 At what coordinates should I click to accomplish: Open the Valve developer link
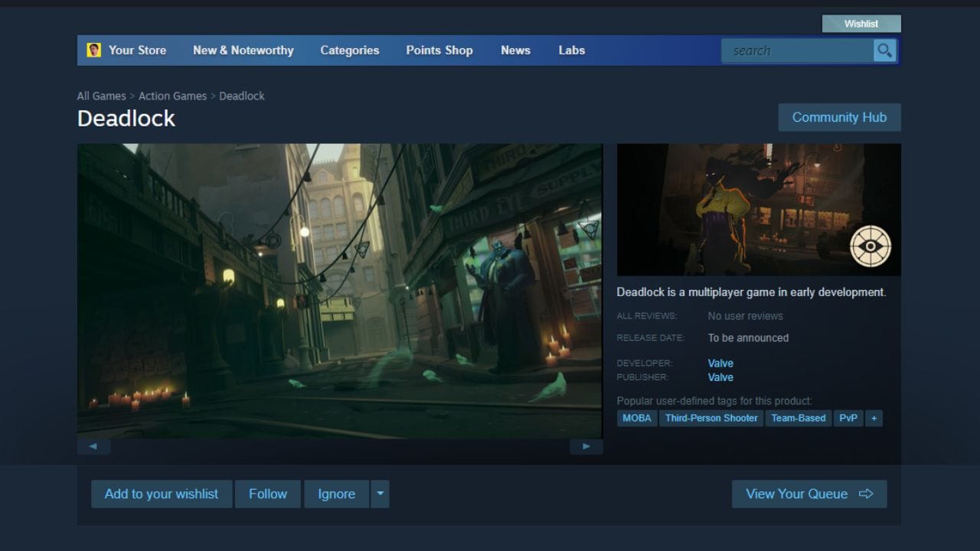(720, 364)
